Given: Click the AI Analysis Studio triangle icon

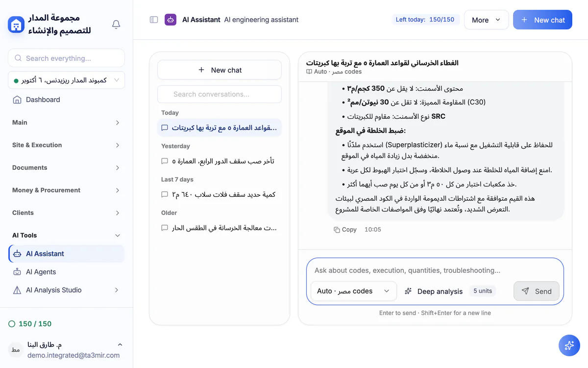Looking at the screenshot, I should pos(17,290).
